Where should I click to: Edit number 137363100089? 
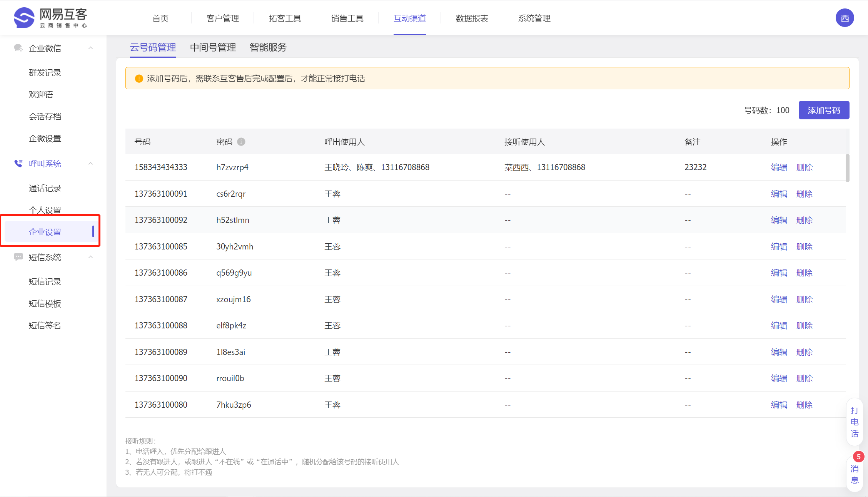point(779,352)
